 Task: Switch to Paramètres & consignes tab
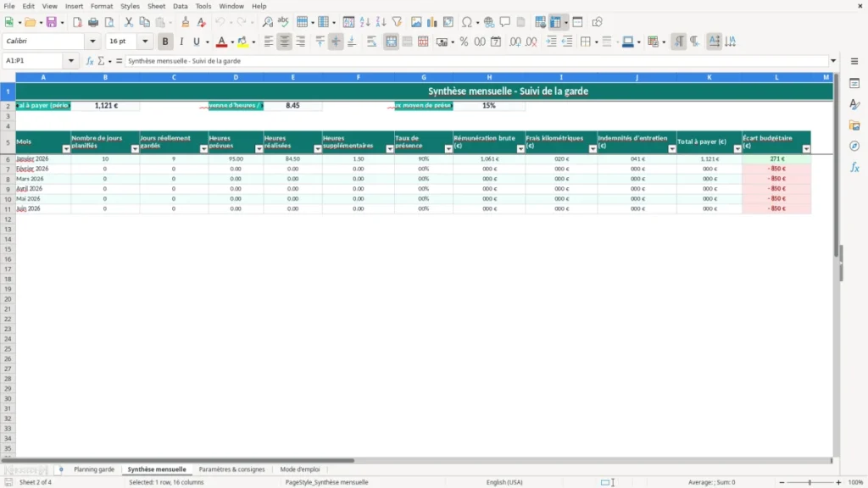point(232,469)
